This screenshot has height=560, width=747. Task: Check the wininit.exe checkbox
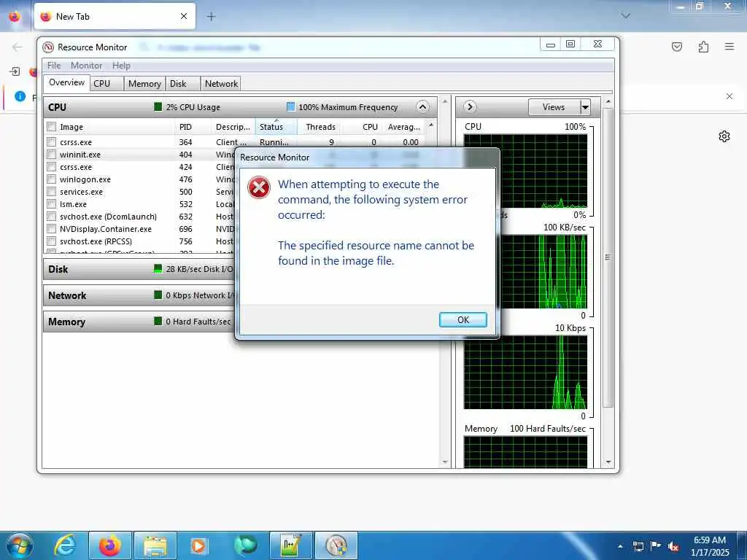(52, 155)
